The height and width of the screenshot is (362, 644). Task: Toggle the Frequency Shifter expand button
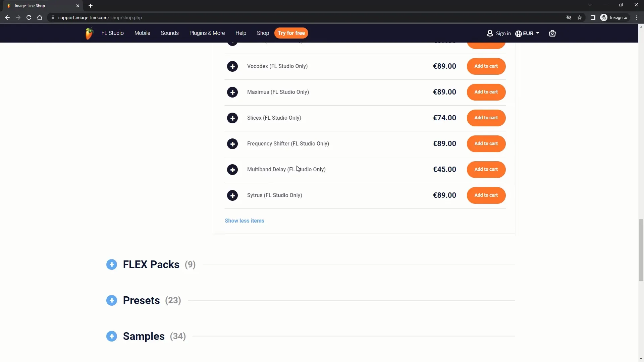click(232, 143)
